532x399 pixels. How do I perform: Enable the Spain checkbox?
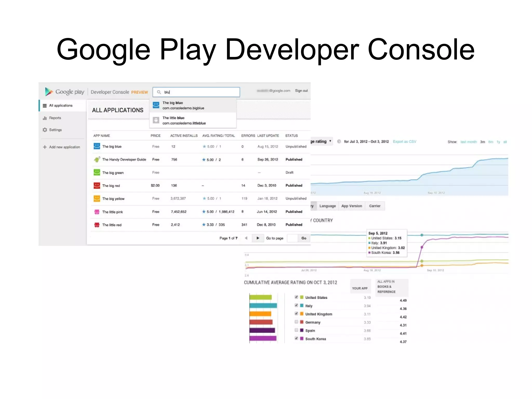[x=296, y=330]
